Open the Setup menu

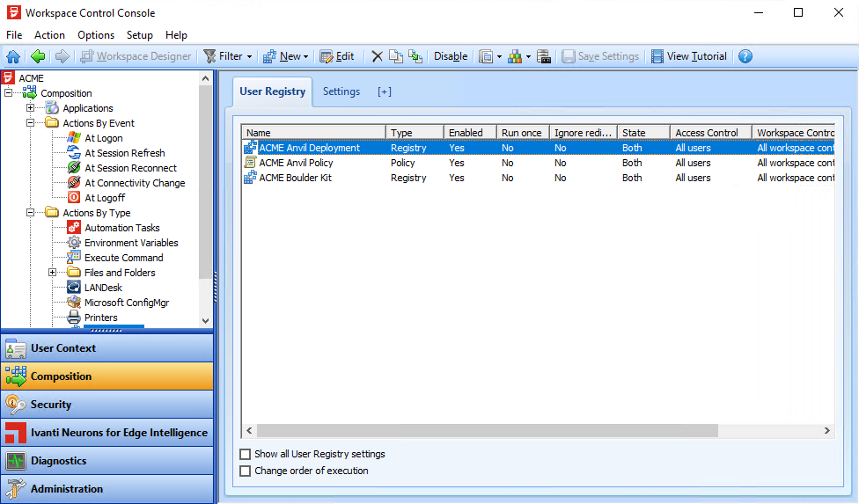(x=140, y=35)
